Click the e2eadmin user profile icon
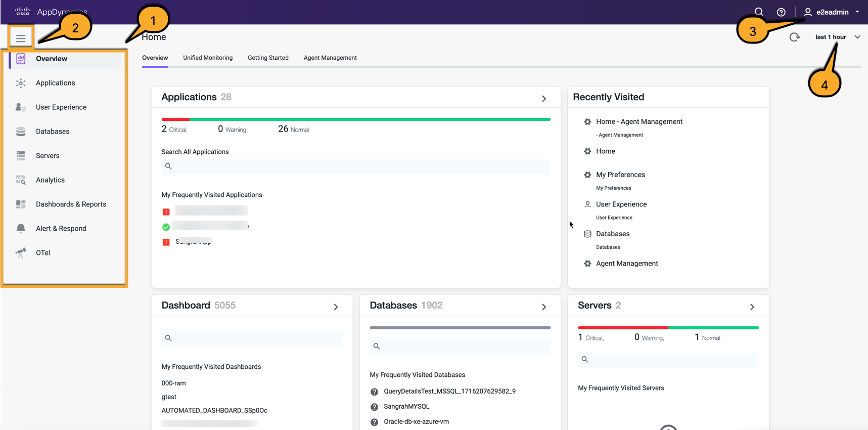Viewport: 868px width, 430px height. pyautogui.click(x=808, y=12)
